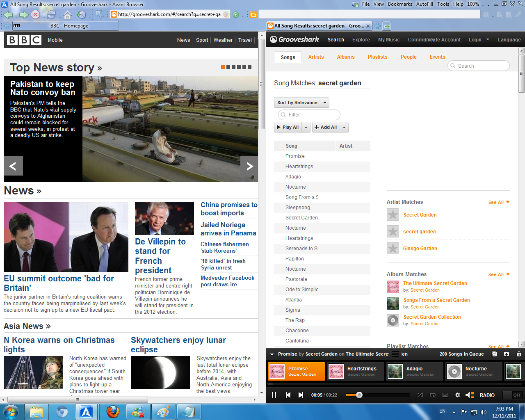Refresh the page with the reload icon

pos(51,15)
